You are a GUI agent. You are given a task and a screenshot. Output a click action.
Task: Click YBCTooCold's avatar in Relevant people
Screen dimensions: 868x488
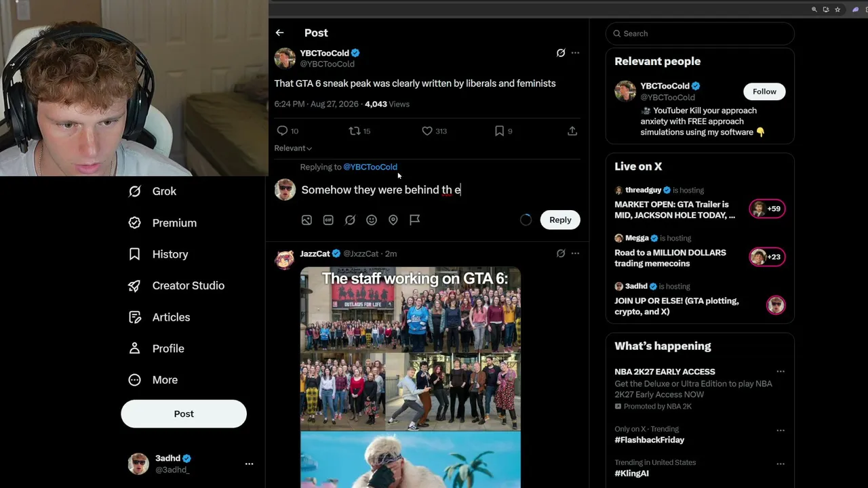(x=625, y=91)
